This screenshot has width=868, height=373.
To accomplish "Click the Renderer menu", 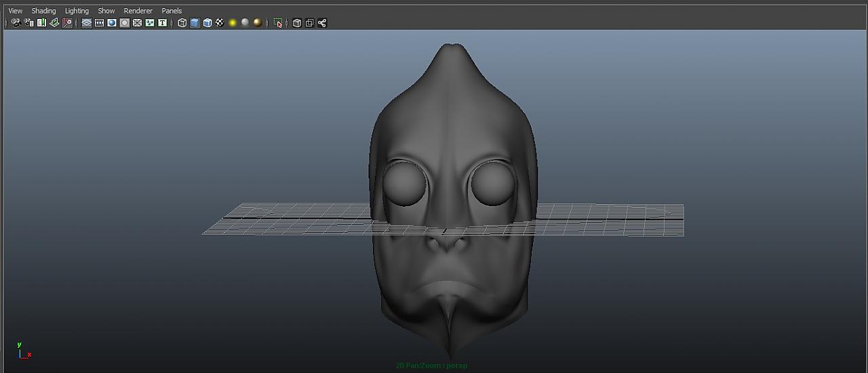I will coord(138,11).
